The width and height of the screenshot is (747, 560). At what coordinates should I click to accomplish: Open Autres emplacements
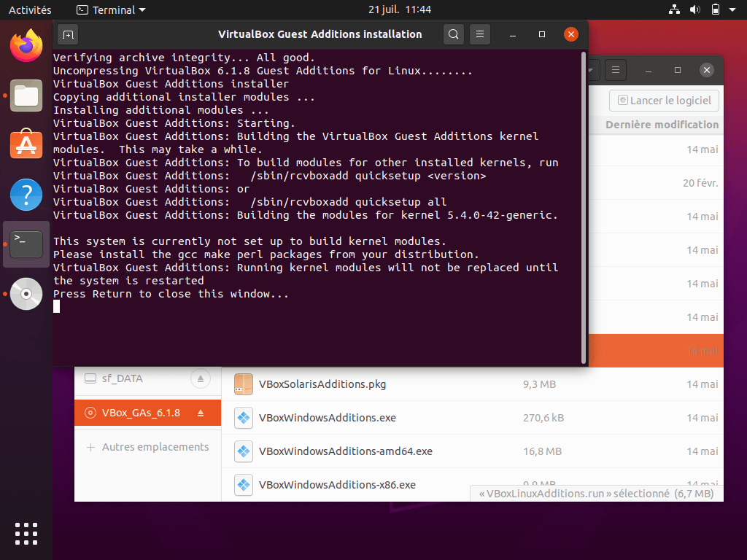[147, 447]
